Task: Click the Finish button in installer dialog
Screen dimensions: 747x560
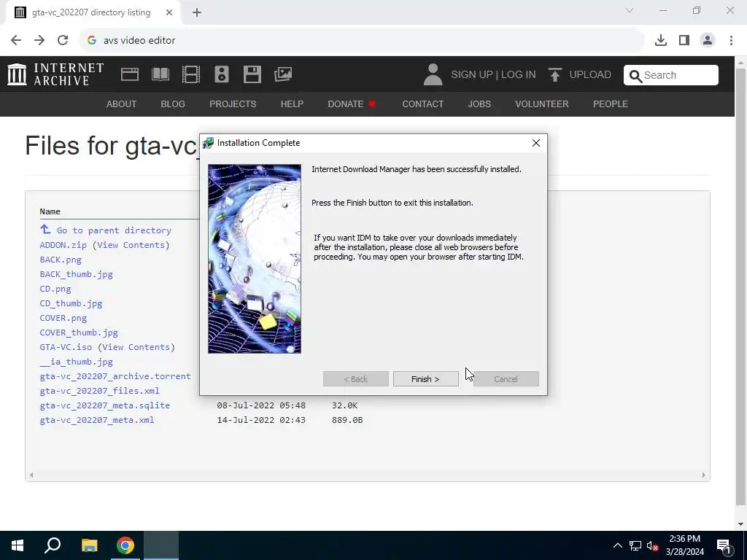Action: [425, 379]
